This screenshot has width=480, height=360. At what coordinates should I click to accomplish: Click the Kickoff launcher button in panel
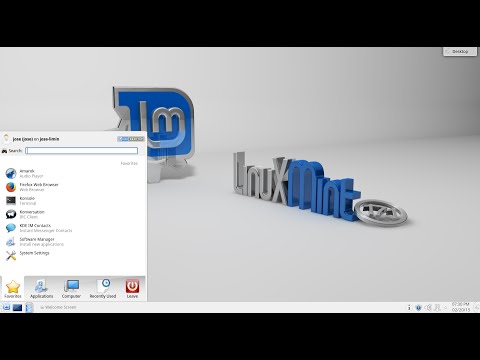(6, 307)
